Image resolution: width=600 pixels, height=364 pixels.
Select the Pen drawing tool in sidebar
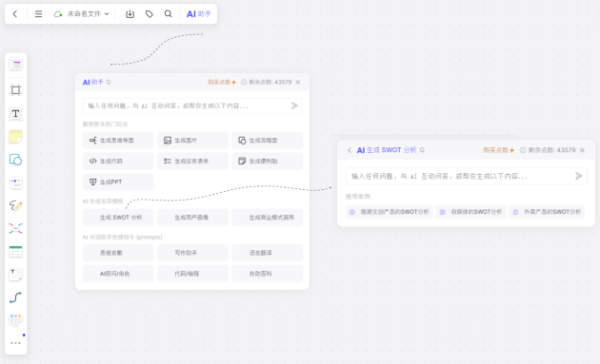16,206
